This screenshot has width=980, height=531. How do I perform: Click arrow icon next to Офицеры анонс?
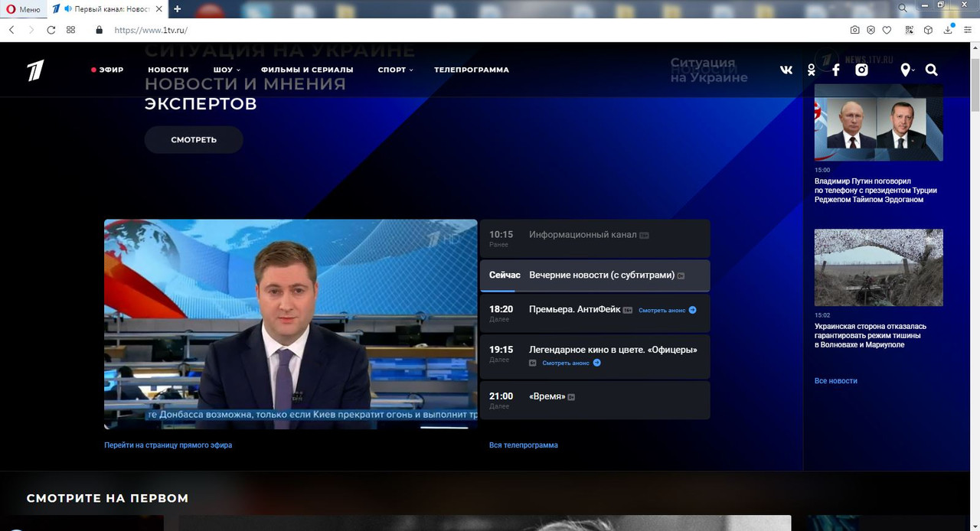pyautogui.click(x=597, y=363)
